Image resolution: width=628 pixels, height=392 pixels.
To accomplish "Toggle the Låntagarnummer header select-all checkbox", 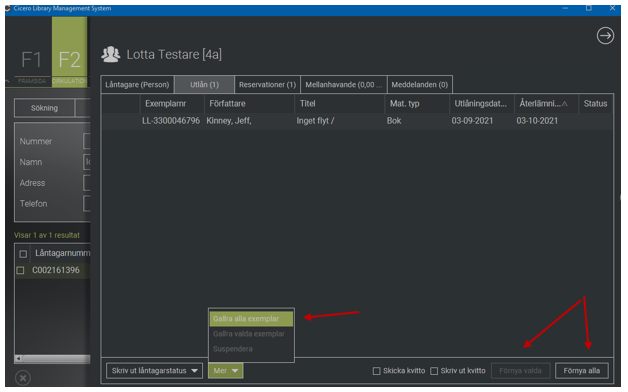I will click(23, 254).
